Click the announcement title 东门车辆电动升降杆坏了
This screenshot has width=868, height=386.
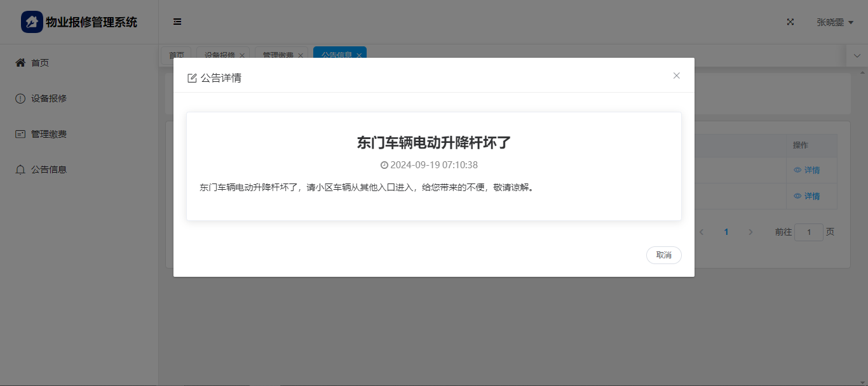tap(434, 143)
